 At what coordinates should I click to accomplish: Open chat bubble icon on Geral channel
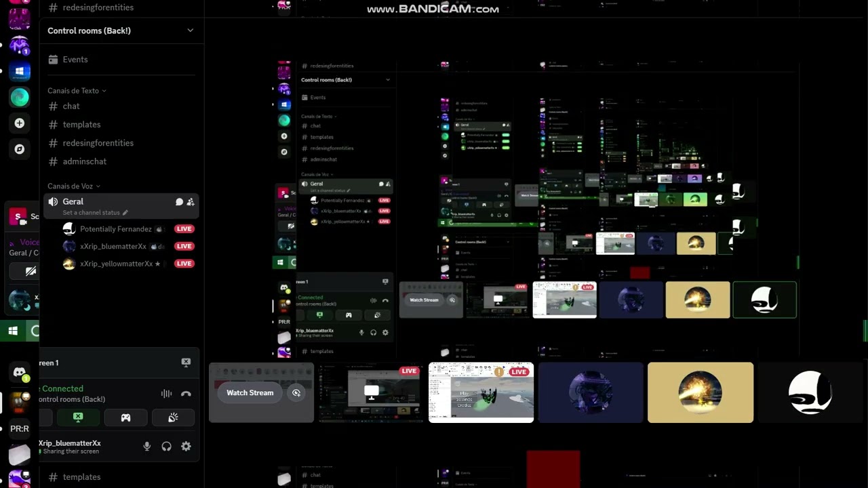(179, 202)
